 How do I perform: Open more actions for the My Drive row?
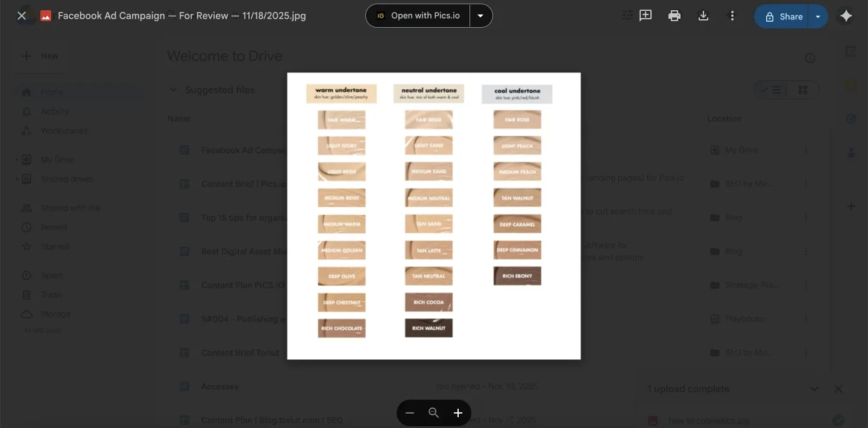pos(806,150)
